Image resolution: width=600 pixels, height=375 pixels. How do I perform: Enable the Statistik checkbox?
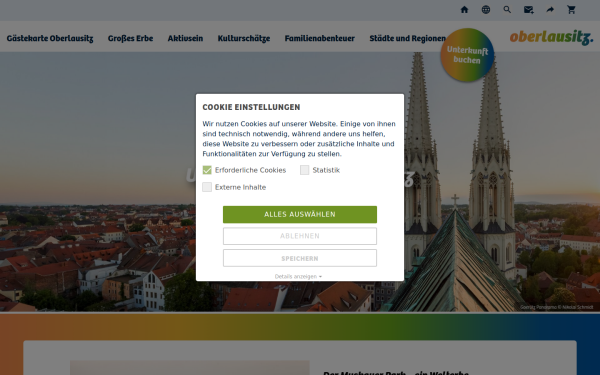pos(305,170)
